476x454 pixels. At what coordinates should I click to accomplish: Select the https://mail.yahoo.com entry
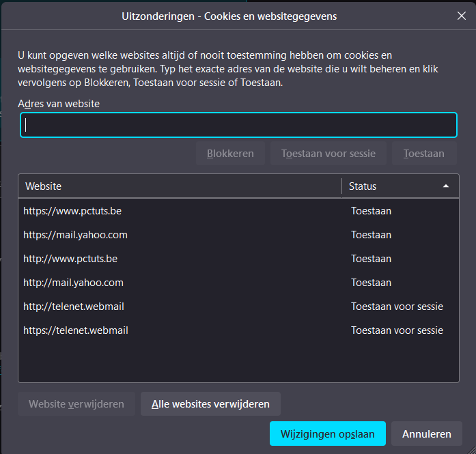click(75, 235)
